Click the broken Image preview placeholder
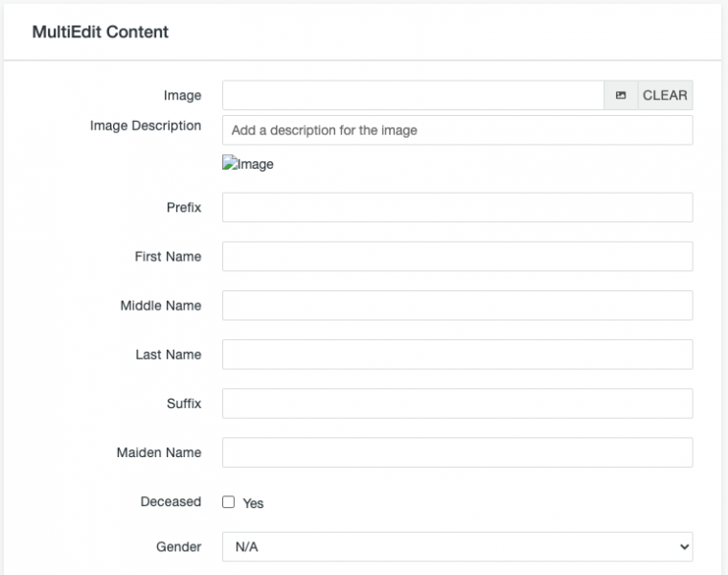 tap(248, 164)
